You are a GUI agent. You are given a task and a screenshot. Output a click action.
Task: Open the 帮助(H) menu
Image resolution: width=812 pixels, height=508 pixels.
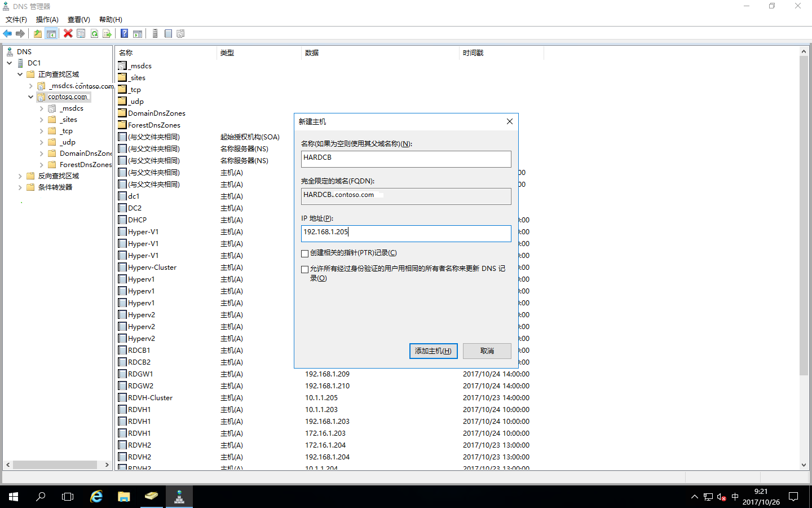point(111,20)
